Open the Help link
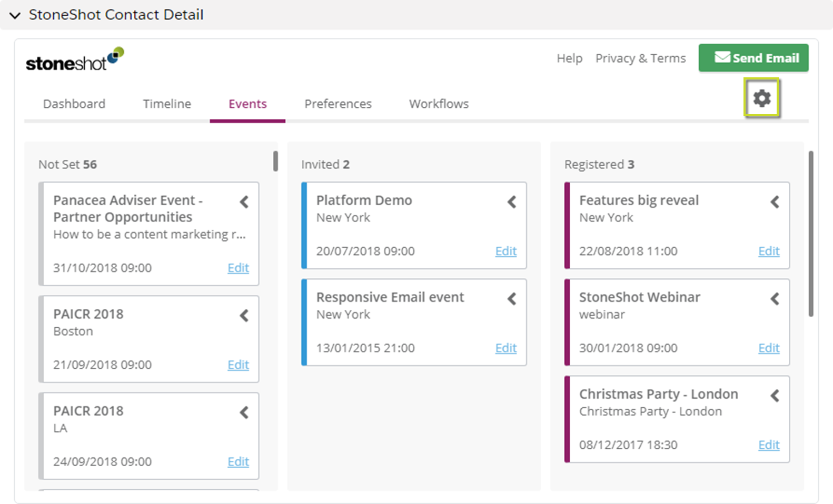The image size is (833, 504). click(x=569, y=58)
